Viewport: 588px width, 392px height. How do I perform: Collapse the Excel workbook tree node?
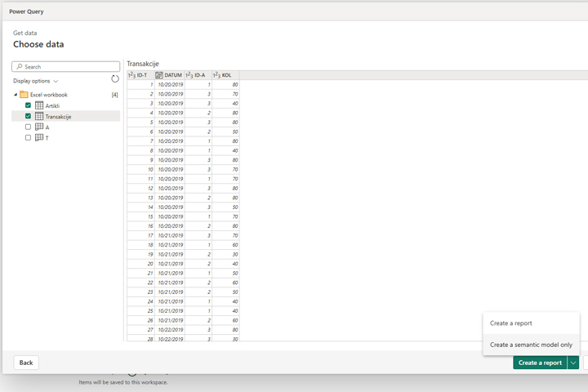[16, 95]
